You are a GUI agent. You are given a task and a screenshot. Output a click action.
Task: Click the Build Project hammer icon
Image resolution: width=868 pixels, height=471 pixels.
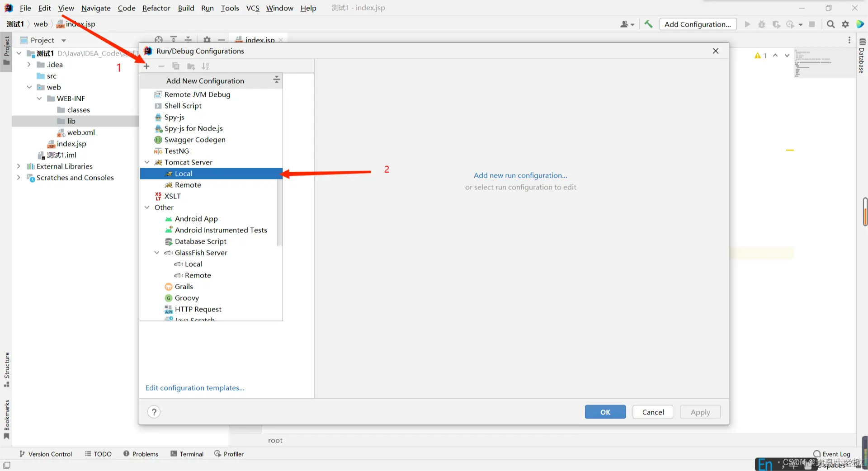point(648,24)
